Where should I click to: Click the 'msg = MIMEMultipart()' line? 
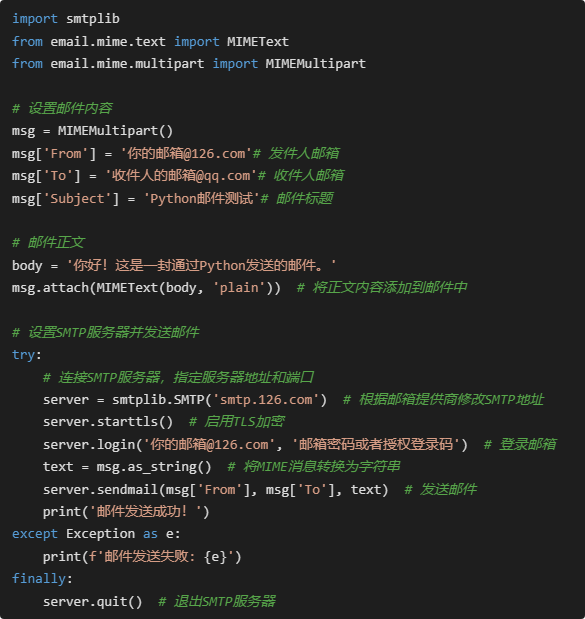coord(92,131)
